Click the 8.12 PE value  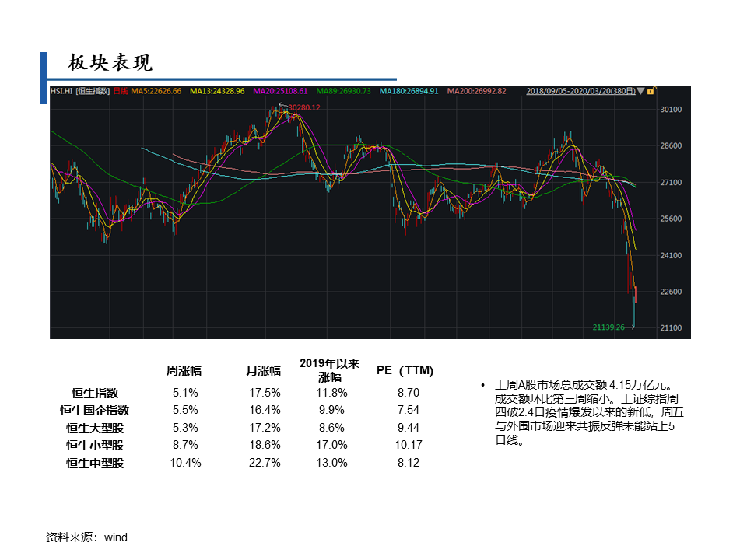(x=409, y=462)
